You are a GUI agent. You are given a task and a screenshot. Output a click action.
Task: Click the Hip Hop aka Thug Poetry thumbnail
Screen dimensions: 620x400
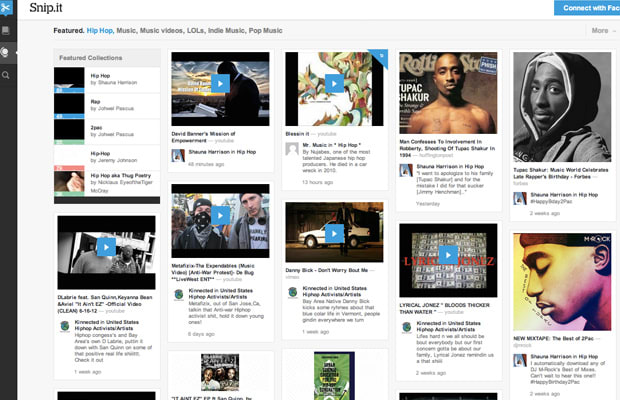pyautogui.click(x=69, y=183)
